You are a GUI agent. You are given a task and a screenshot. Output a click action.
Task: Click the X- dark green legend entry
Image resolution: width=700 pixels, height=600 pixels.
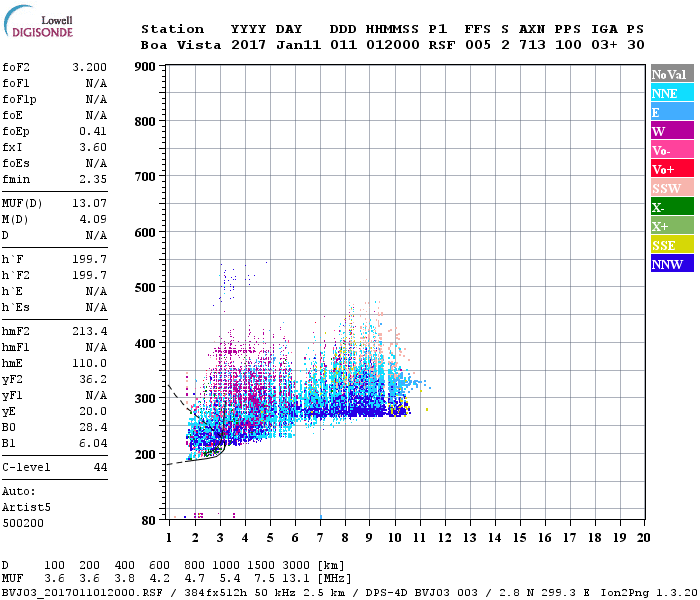[670, 207]
